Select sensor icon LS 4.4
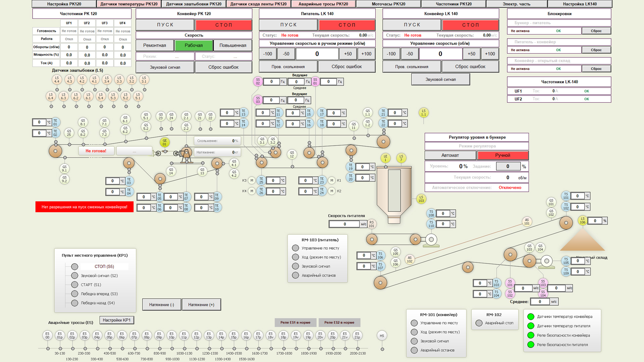 click(x=57, y=80)
